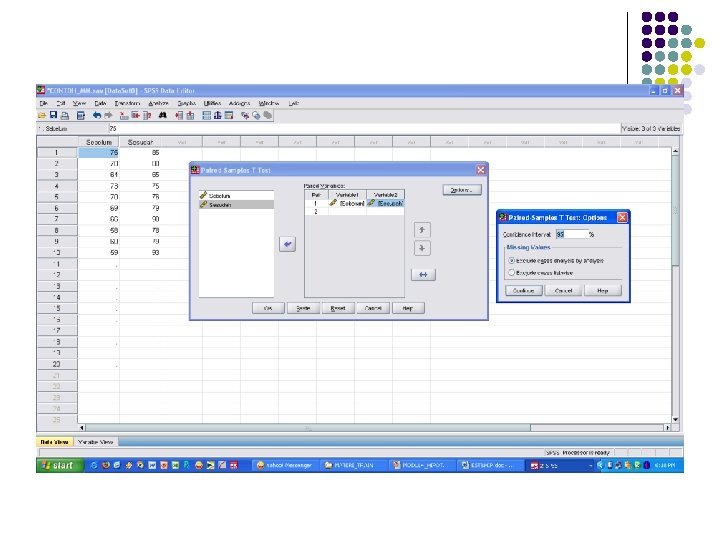This screenshot has width=720, height=540.
Task: Click the swap variables double-arrow button
Action: coord(423,275)
